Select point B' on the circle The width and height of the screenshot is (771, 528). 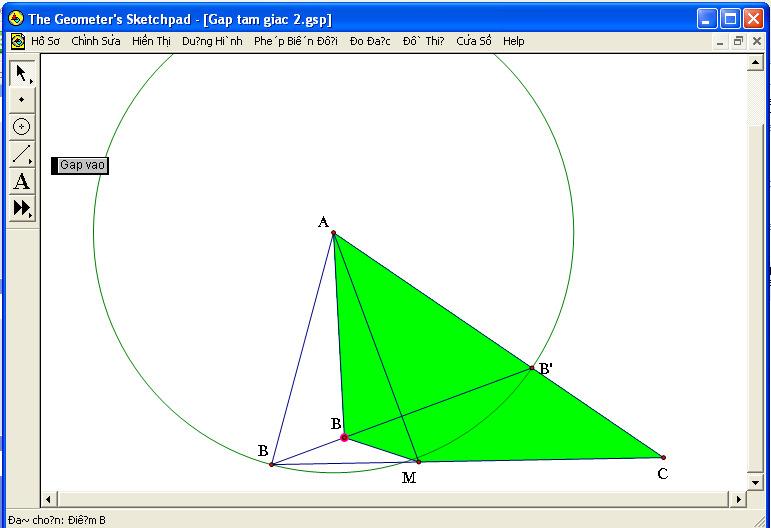tap(532, 367)
